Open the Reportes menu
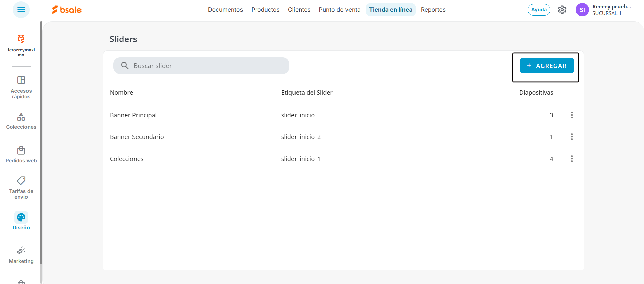This screenshot has width=644, height=284. pos(433,10)
